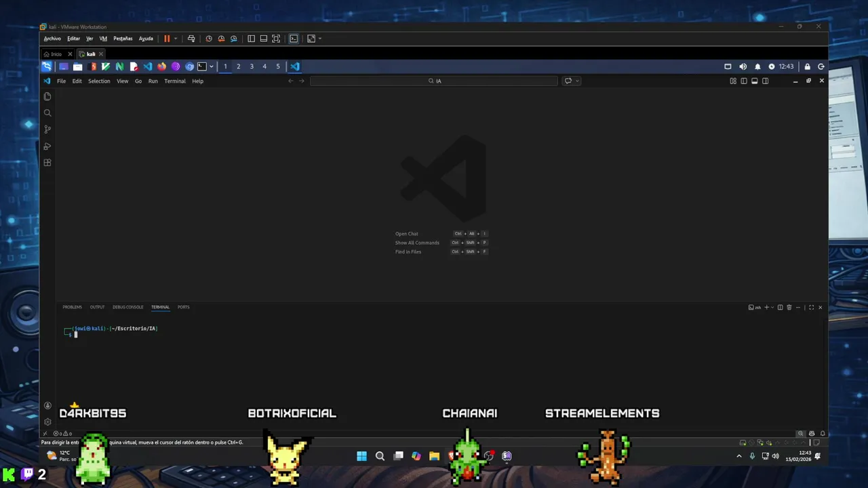
Task: Open the Source Control view
Action: [47, 129]
